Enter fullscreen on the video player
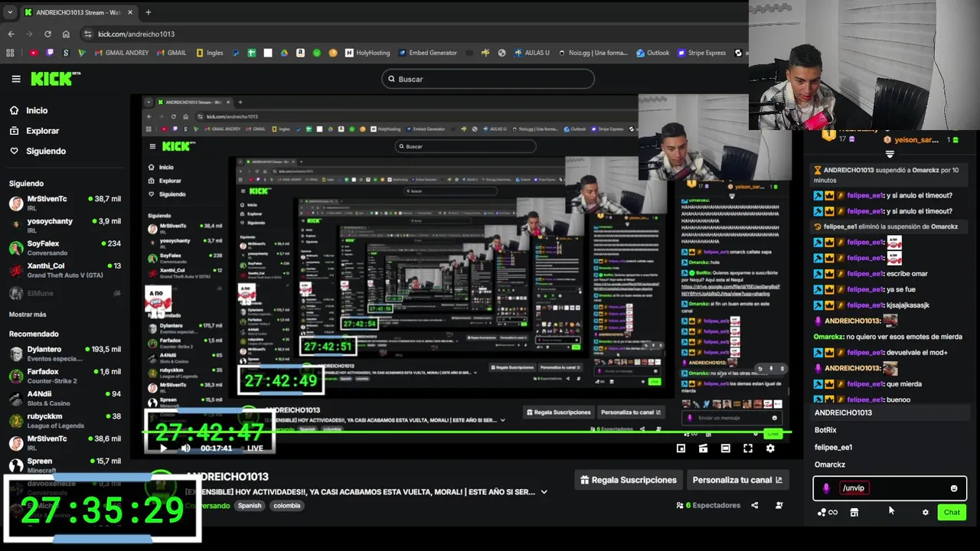This screenshot has width=980, height=551. click(747, 448)
